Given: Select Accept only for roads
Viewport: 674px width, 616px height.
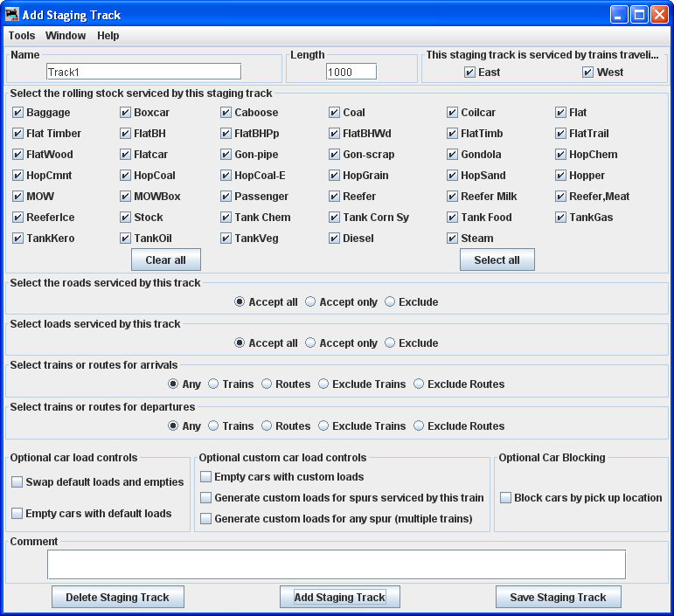Looking at the screenshot, I should (310, 302).
